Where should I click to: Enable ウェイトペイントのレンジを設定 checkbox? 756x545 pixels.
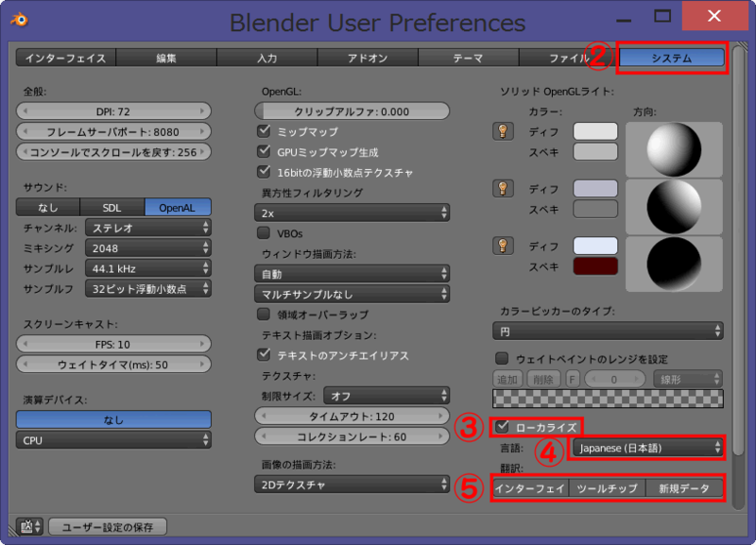(x=502, y=359)
